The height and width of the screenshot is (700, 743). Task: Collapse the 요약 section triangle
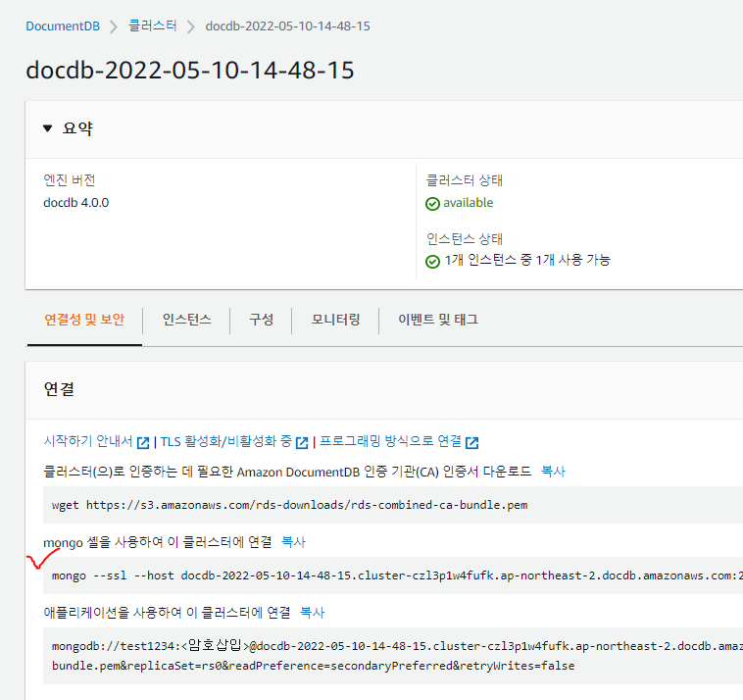[48, 129]
